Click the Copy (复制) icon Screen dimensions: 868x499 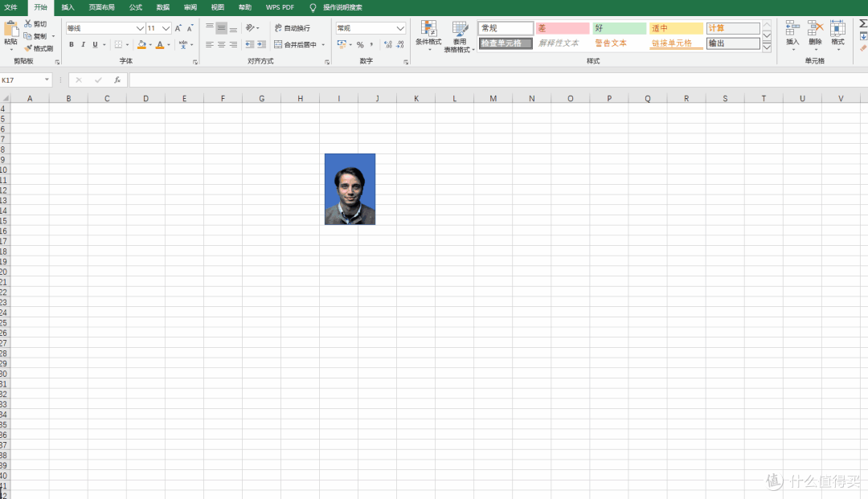tap(27, 36)
